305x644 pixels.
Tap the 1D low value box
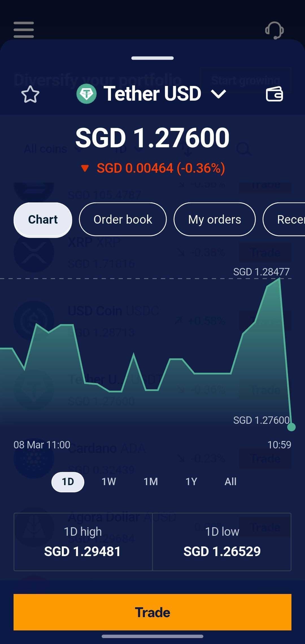pyautogui.click(x=222, y=542)
